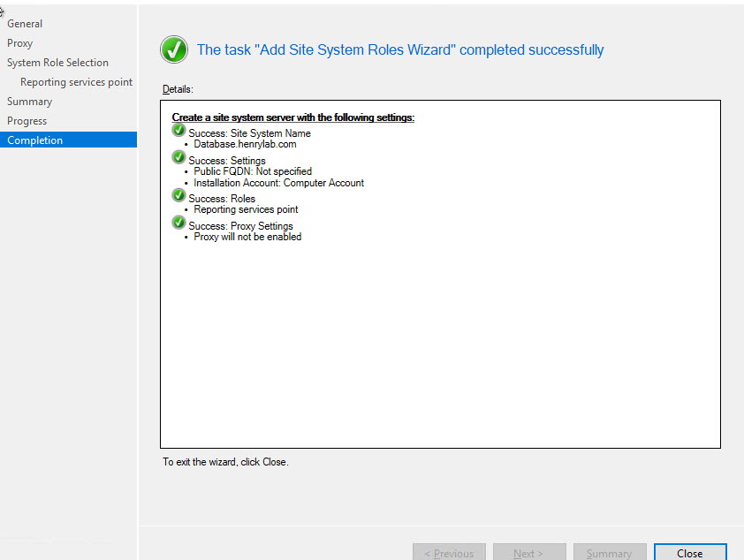Go to the Proxy wizard step
This screenshot has height=560, width=744.
[20, 43]
